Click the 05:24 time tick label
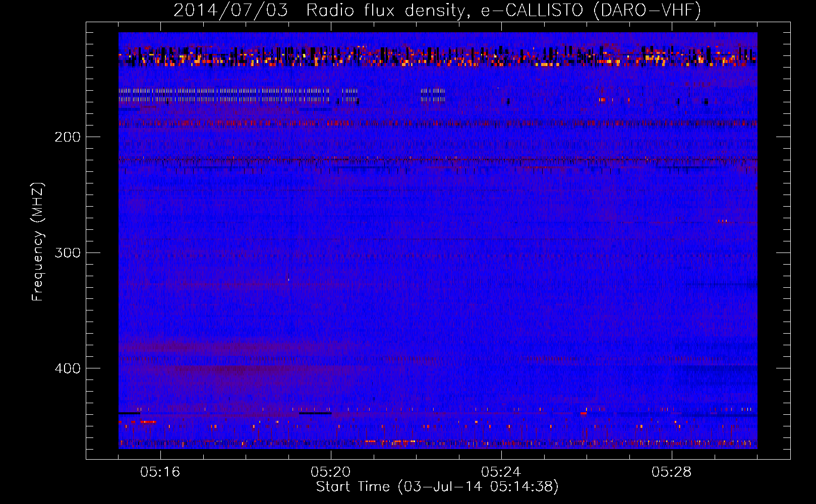 pos(501,472)
